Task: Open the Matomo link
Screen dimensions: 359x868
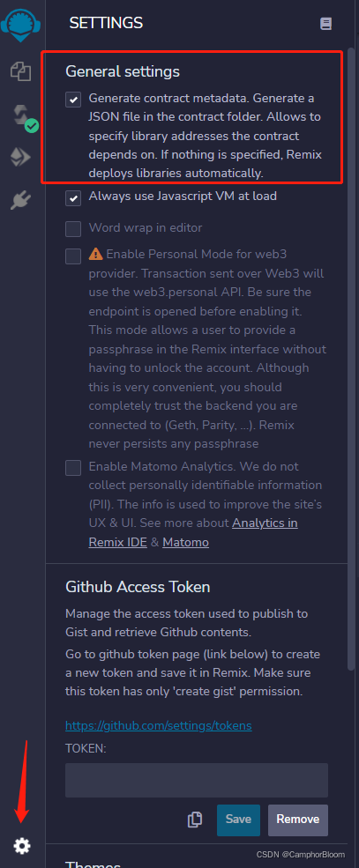Action: coord(185,543)
